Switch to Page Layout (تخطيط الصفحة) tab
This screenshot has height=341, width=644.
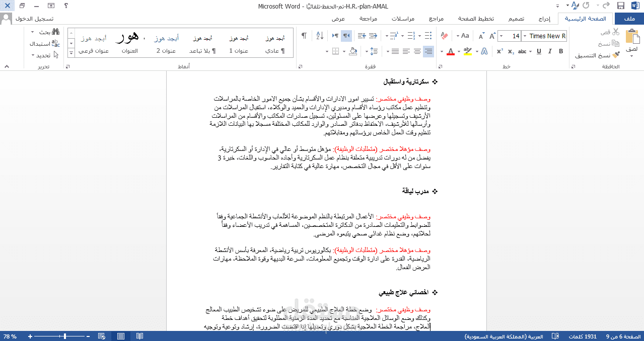click(476, 19)
